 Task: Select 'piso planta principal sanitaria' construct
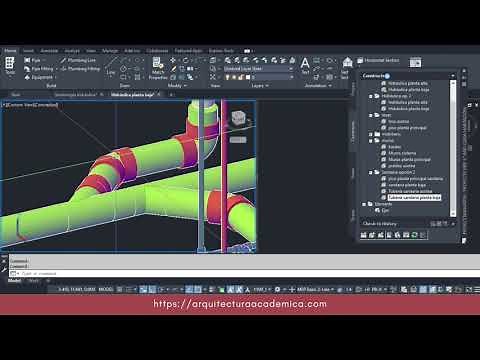click(x=415, y=179)
